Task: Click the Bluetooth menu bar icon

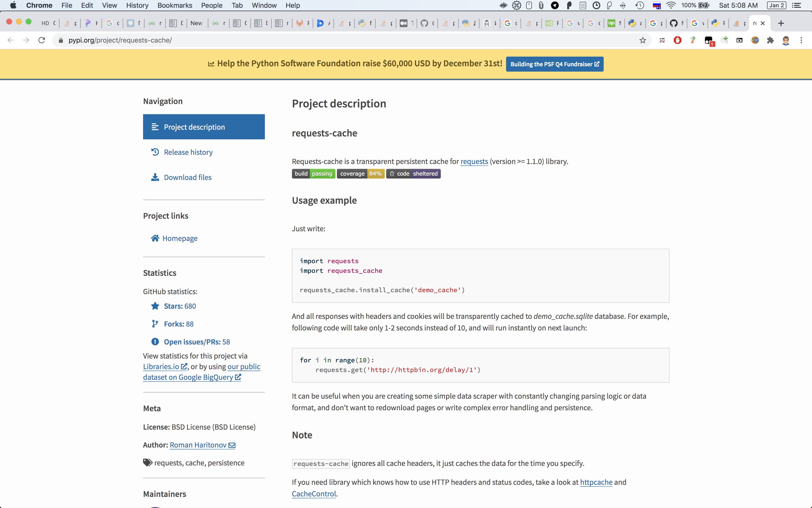Action: click(623, 5)
